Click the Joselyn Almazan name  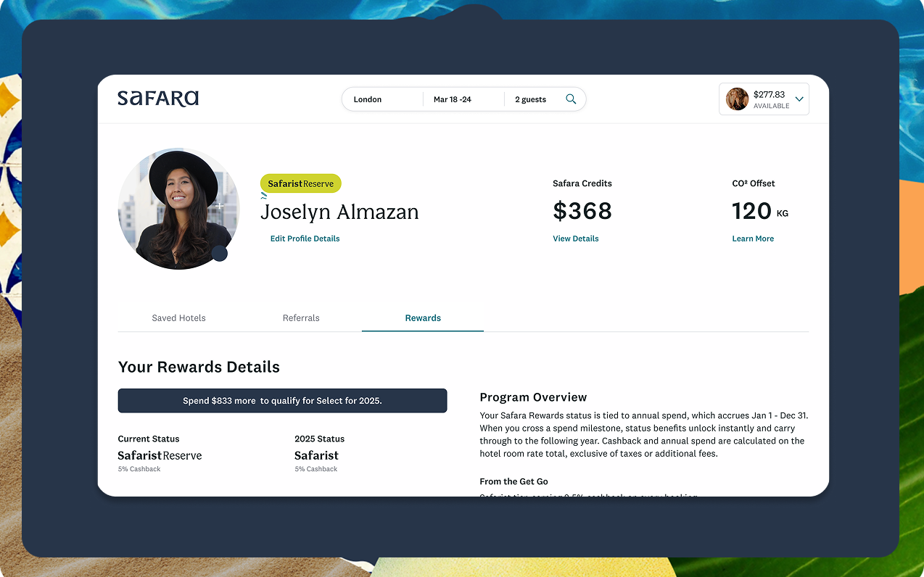point(339,212)
